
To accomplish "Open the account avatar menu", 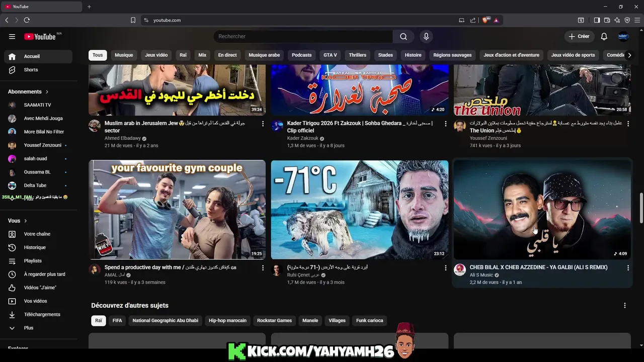I will click(x=623, y=36).
